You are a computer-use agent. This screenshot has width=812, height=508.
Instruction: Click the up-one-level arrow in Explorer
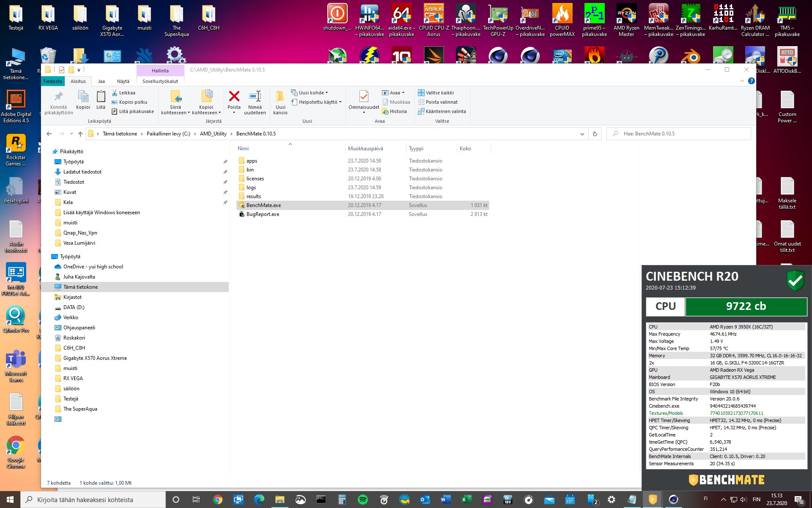coord(80,134)
